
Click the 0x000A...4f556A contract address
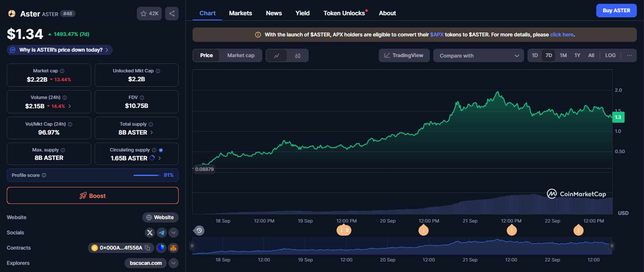pyautogui.click(x=121, y=248)
